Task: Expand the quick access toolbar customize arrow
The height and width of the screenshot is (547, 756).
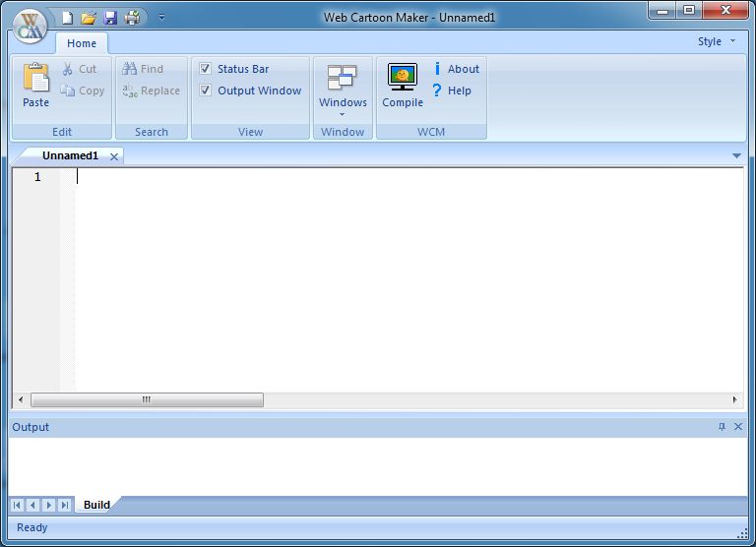Action: 162,17
